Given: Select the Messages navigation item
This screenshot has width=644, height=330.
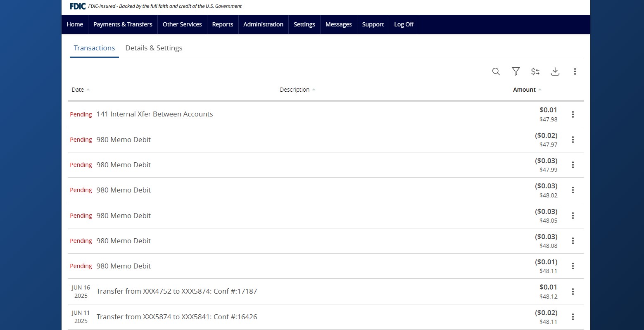Looking at the screenshot, I should [338, 24].
